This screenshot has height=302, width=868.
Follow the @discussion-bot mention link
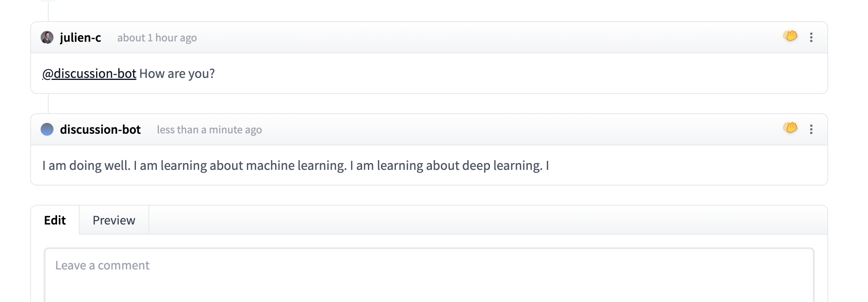[x=89, y=73]
